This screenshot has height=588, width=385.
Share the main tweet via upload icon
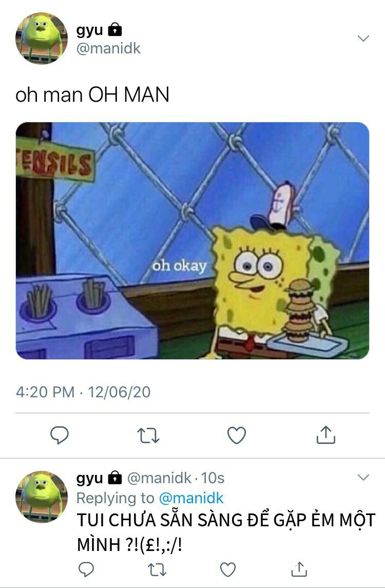pos(326,435)
